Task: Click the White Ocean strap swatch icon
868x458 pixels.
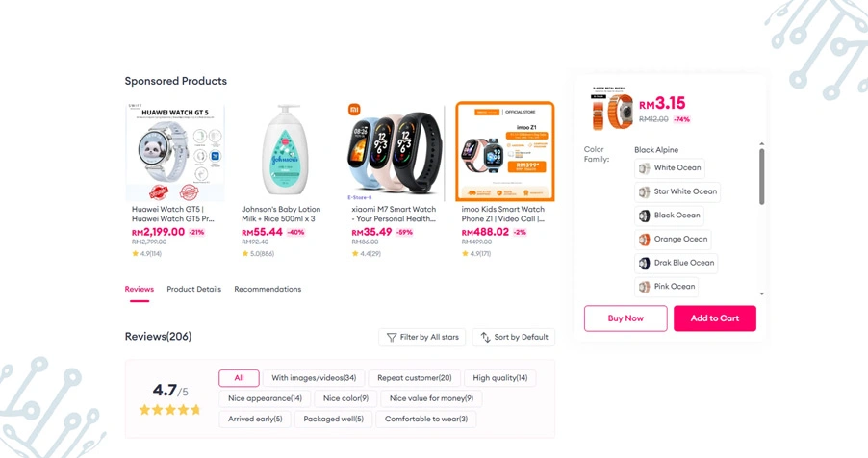Action: (645, 168)
